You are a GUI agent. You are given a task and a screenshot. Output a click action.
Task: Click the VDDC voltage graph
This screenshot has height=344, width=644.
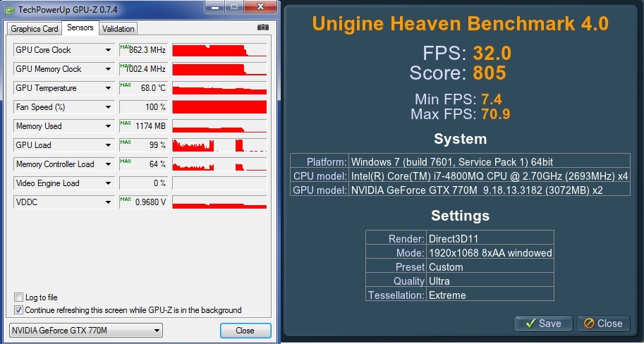(219, 202)
